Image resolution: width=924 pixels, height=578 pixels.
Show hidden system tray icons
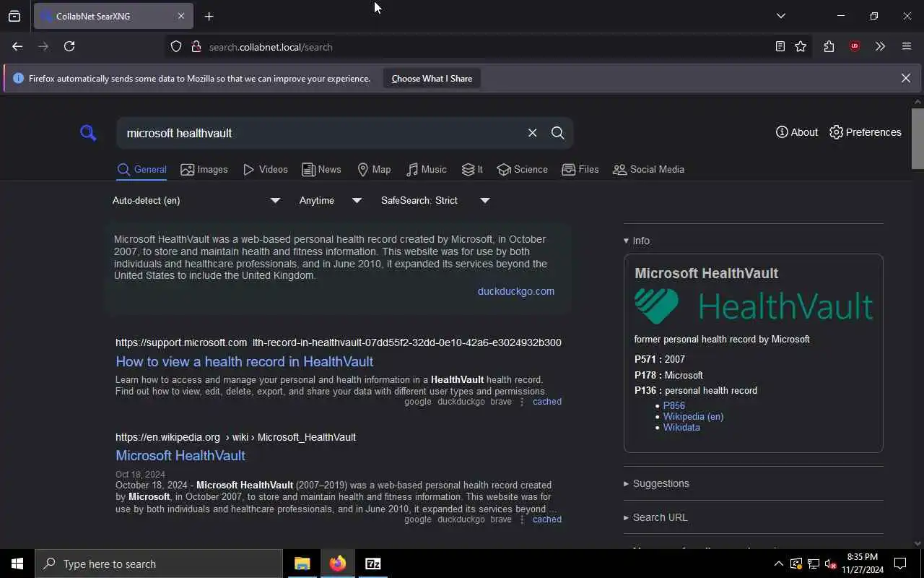pyautogui.click(x=778, y=564)
